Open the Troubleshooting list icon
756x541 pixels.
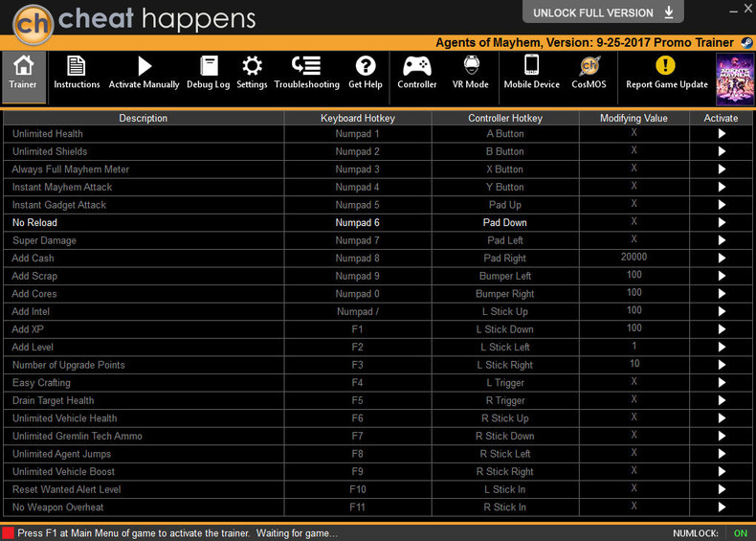point(306,74)
